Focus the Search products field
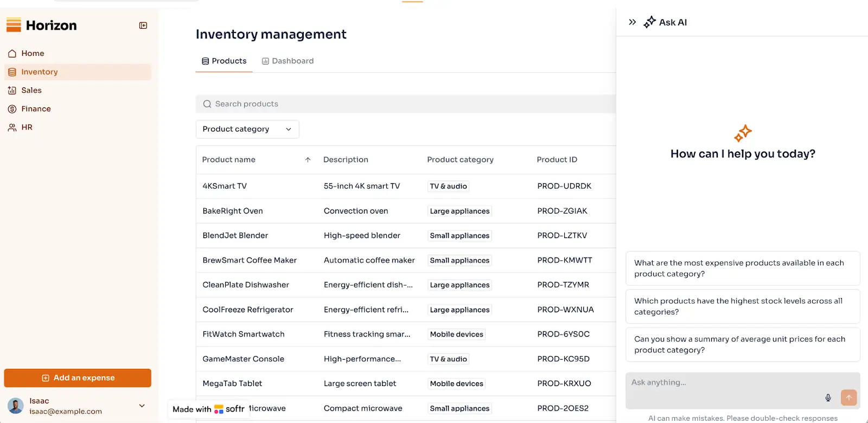868x423 pixels. pos(406,104)
